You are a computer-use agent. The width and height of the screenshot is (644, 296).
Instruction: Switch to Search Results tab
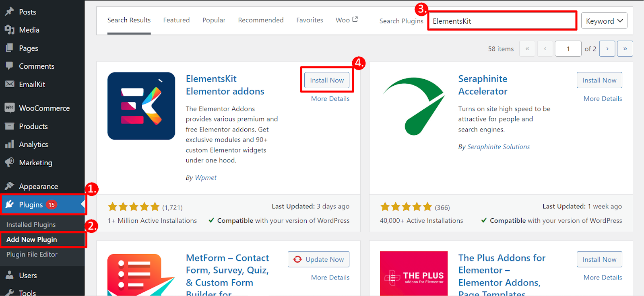129,20
